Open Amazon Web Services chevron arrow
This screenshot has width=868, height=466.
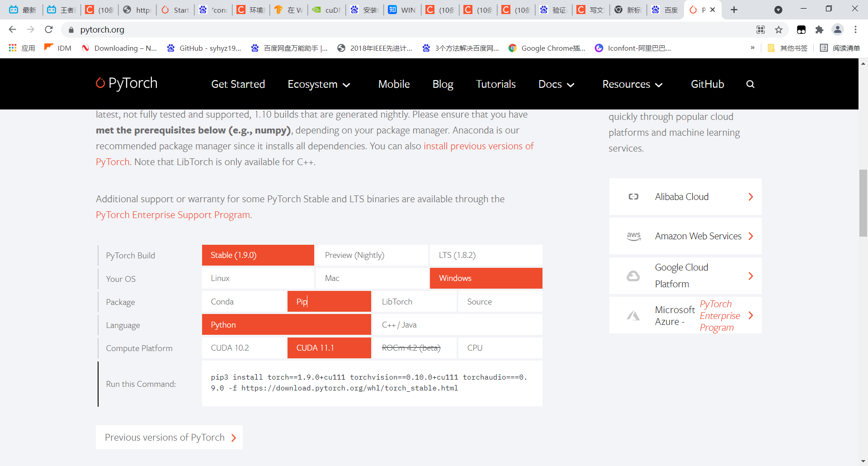point(750,236)
